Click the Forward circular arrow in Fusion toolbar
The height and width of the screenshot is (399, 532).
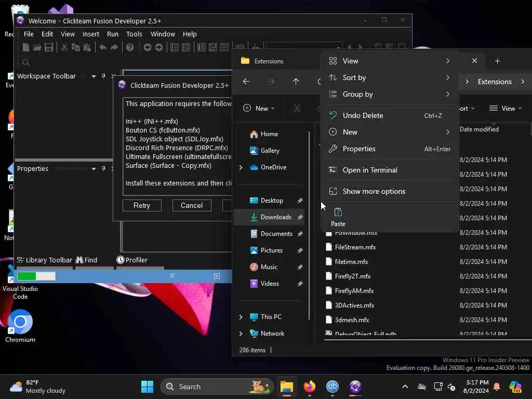(159, 47)
